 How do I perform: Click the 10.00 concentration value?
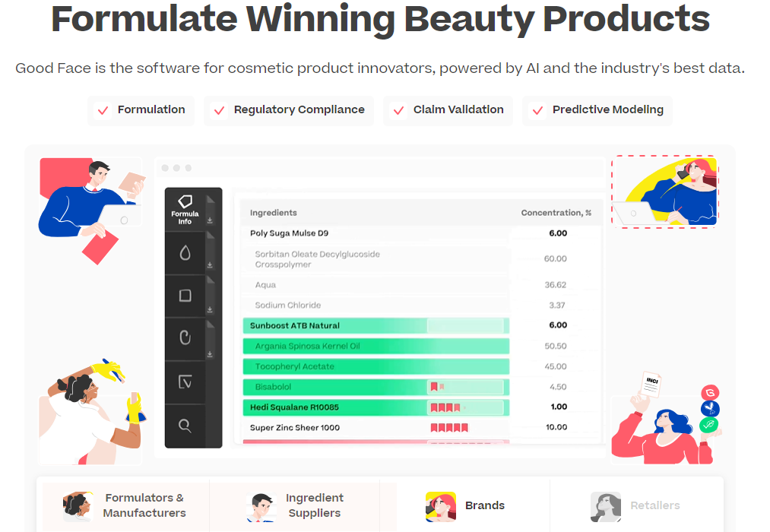click(556, 427)
